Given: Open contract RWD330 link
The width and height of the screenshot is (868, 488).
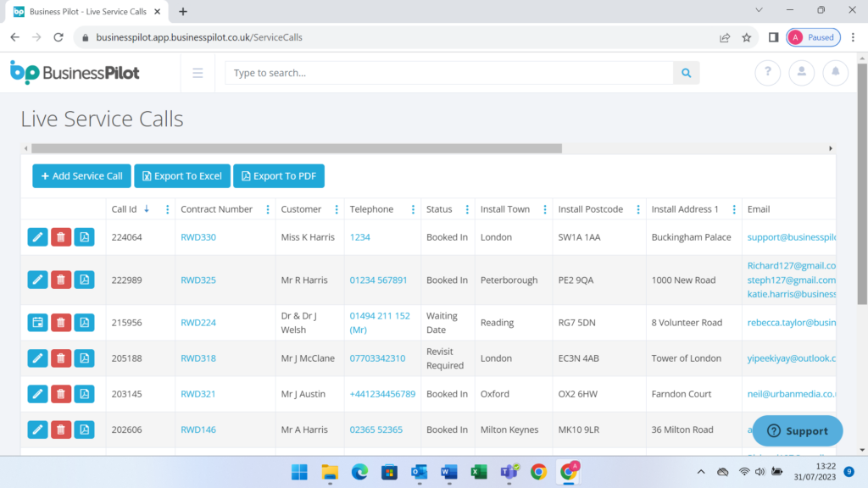Looking at the screenshot, I should tap(198, 237).
